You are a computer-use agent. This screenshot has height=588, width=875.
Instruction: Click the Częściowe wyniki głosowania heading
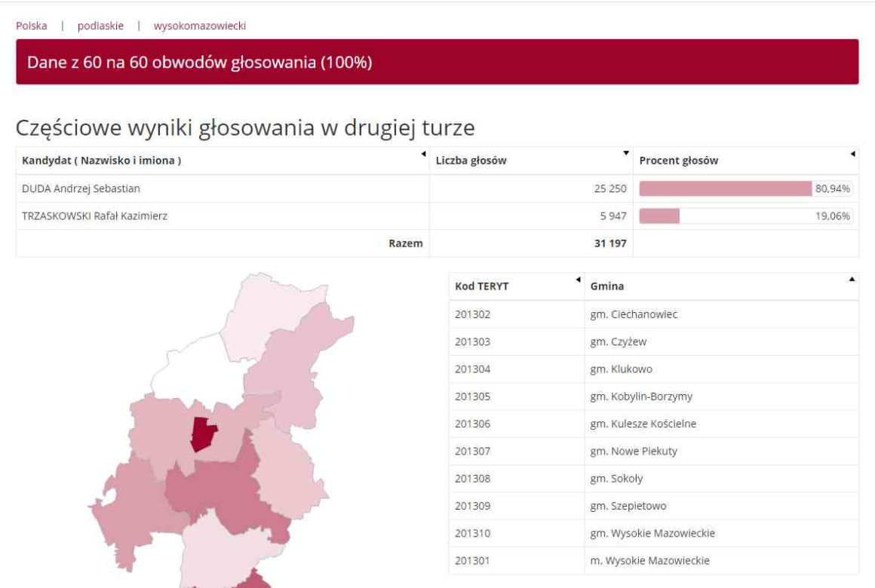245,127
